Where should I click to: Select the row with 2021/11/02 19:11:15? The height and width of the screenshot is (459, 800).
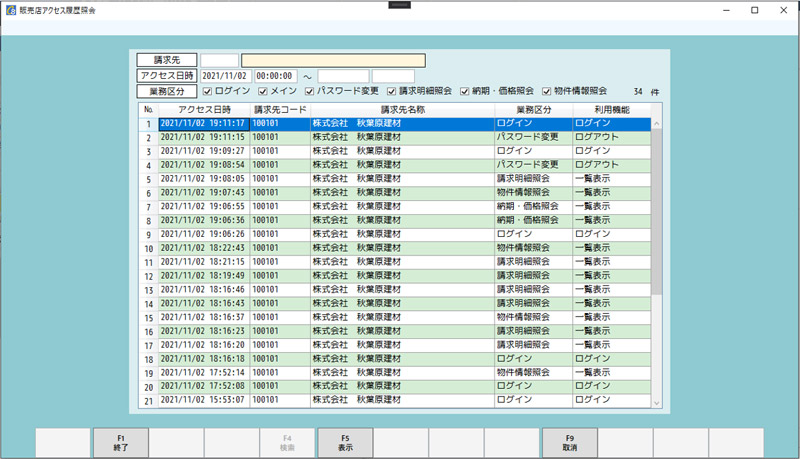[x=395, y=137]
